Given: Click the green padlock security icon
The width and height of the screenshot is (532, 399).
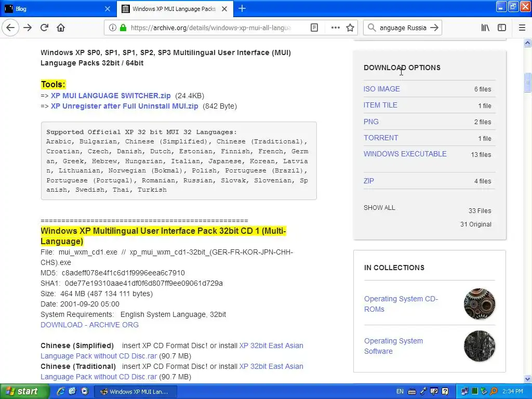Looking at the screenshot, I should pos(123,28).
